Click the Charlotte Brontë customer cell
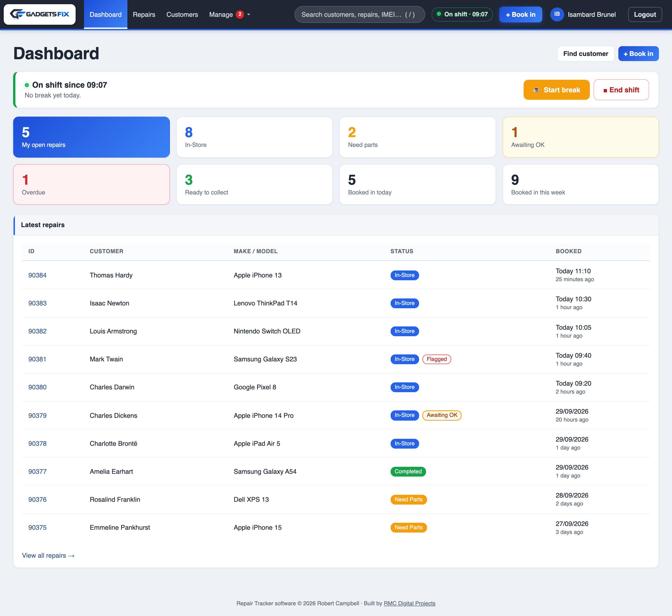 113,444
